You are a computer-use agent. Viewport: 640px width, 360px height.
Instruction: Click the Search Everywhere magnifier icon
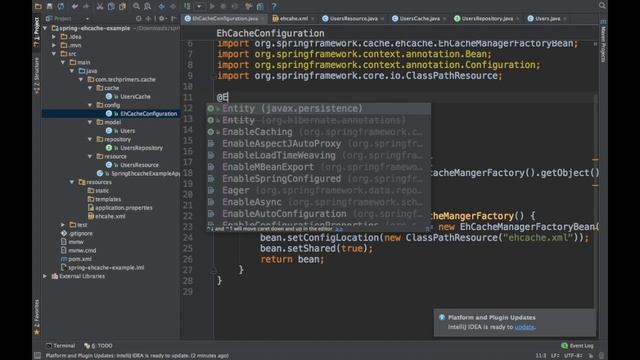602,5
